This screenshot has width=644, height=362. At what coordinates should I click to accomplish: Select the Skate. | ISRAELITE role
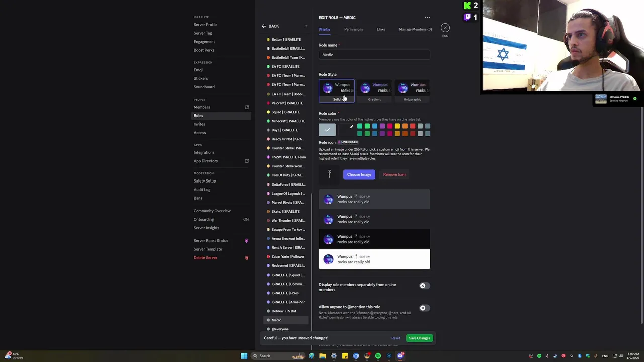pos(286,212)
